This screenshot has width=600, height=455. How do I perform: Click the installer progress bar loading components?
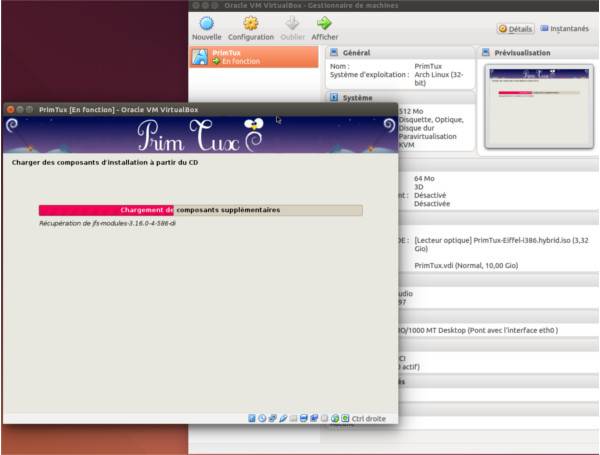point(201,210)
